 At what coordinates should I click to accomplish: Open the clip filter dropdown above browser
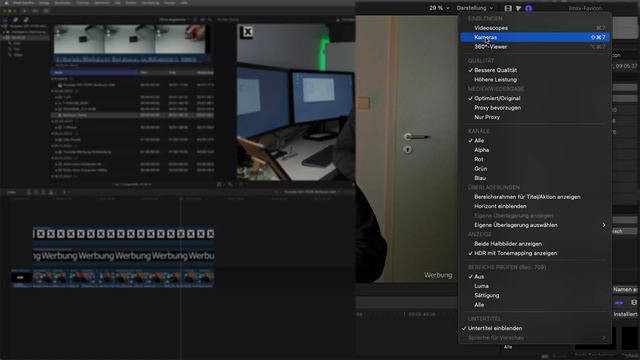175,20
